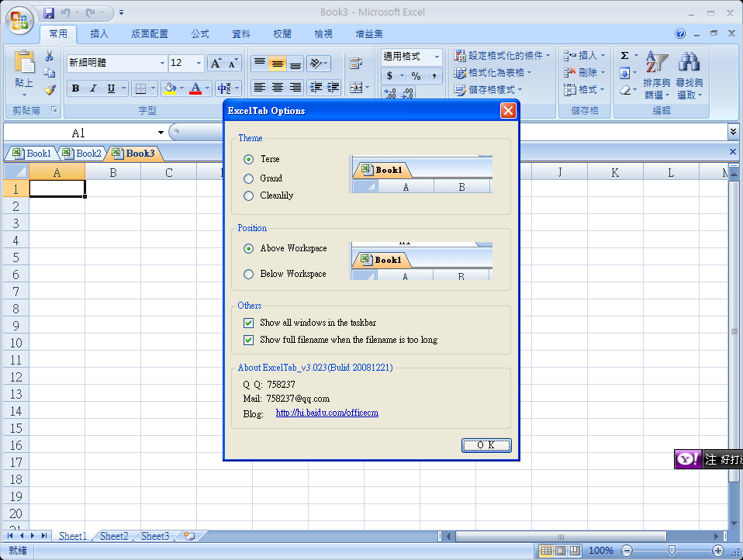Open hi.baidu.com/officecm blog link
Screen dimensions: 743x560
coord(327,413)
